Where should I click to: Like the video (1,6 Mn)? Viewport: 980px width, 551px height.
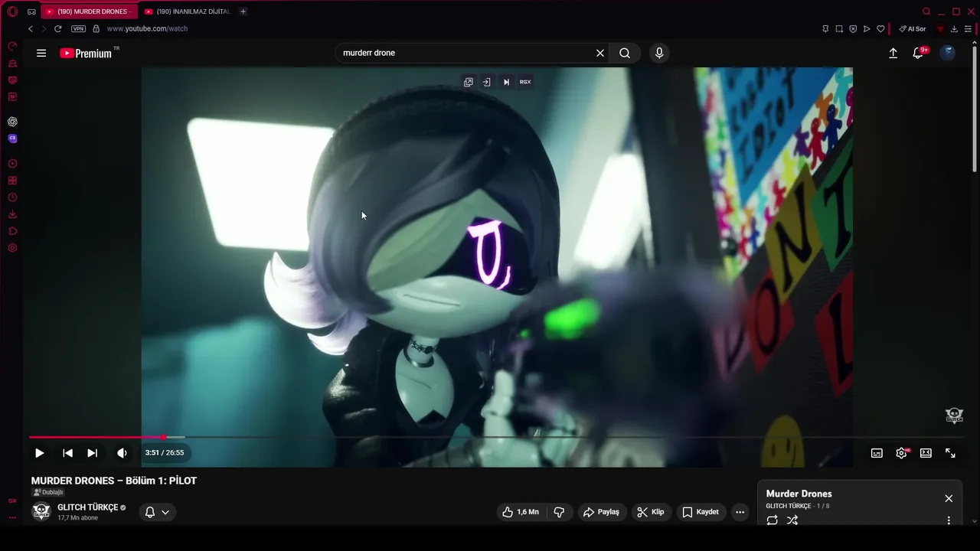click(x=521, y=512)
